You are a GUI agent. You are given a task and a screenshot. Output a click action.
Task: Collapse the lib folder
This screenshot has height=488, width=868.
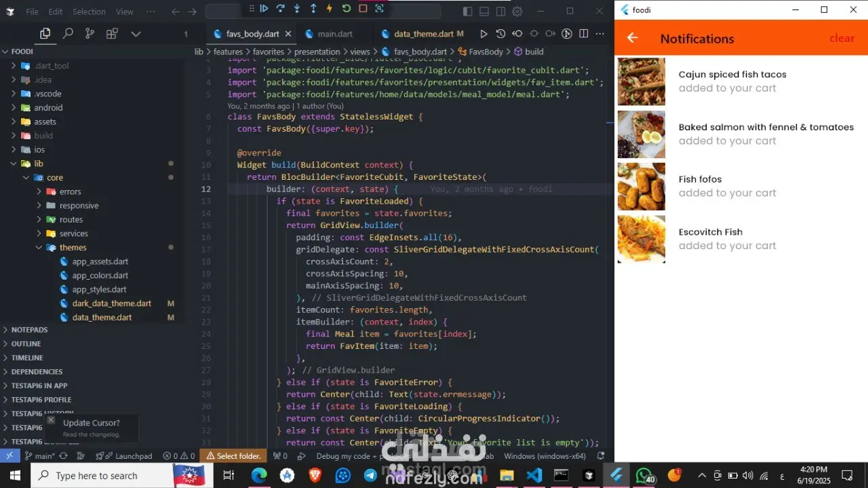14,164
